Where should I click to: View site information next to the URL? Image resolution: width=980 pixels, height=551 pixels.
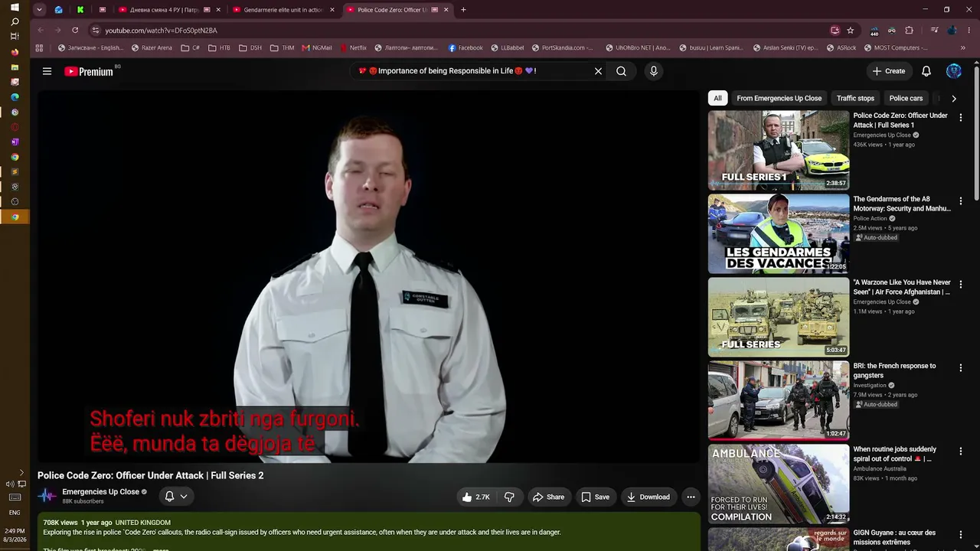click(x=96, y=31)
